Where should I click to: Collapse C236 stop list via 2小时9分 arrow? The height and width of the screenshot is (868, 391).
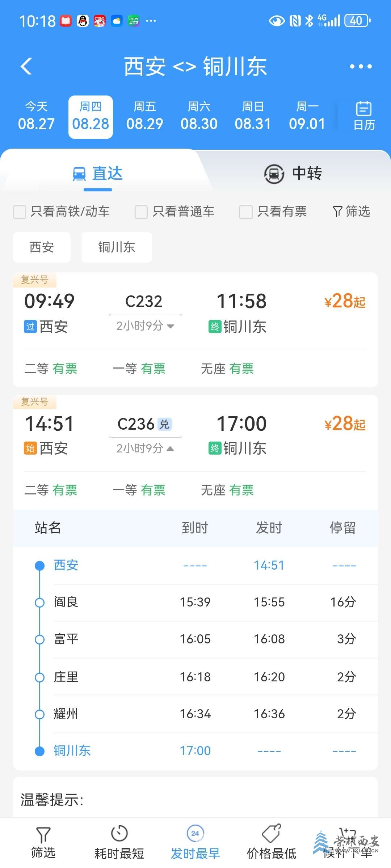pos(170,448)
